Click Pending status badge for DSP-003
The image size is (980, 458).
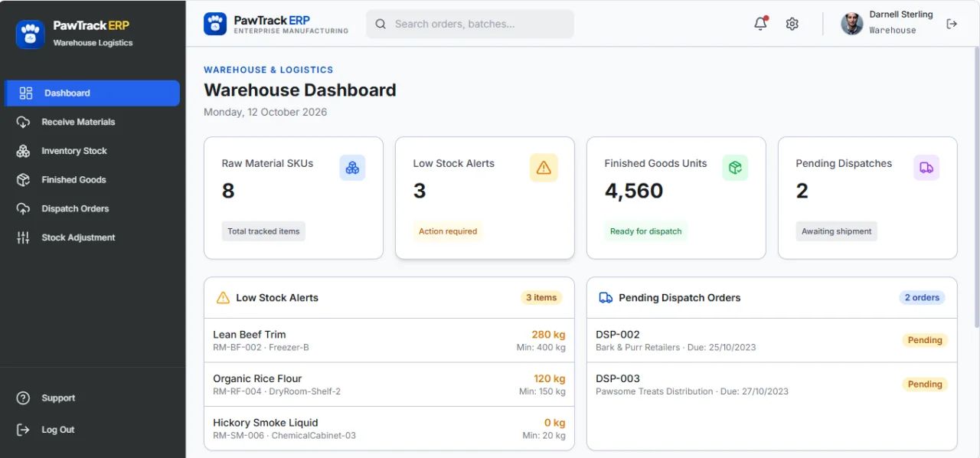click(925, 384)
